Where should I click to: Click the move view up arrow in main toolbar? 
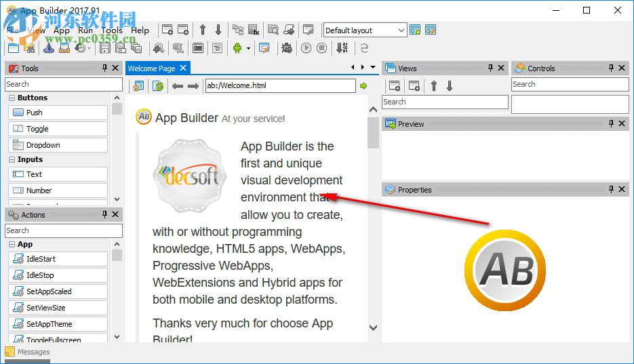click(203, 30)
